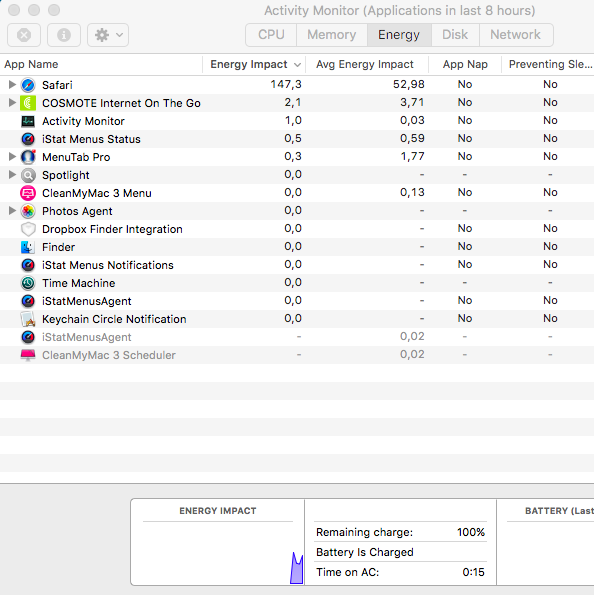Expand the Photos Agent disclosure triangle
594x595 pixels.
(x=12, y=211)
